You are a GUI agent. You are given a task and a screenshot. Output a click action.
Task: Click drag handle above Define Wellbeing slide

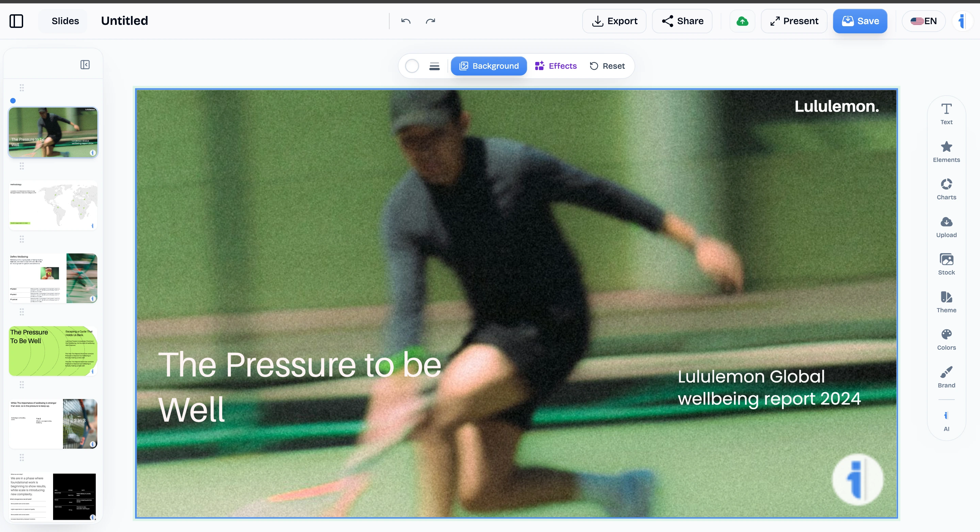click(22, 239)
